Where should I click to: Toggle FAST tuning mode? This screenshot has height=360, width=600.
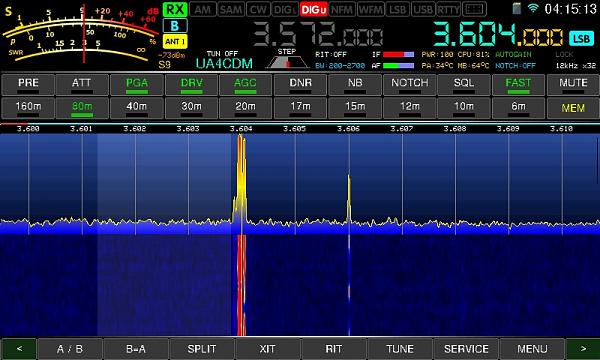tap(518, 85)
